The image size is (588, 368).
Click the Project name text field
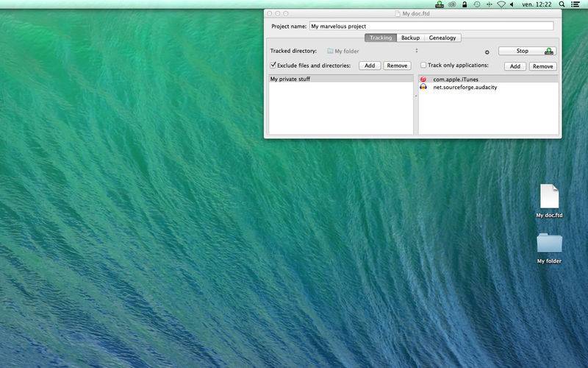tap(431, 26)
